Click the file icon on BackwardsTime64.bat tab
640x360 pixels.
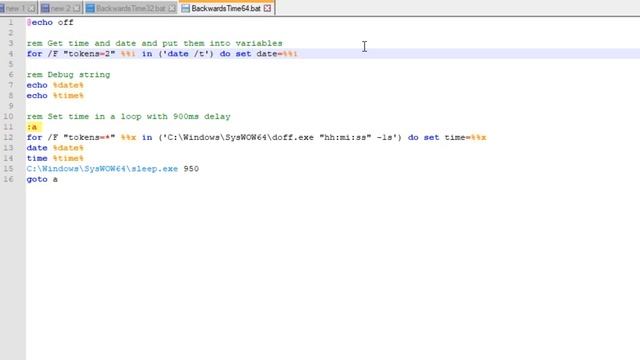(185, 8)
